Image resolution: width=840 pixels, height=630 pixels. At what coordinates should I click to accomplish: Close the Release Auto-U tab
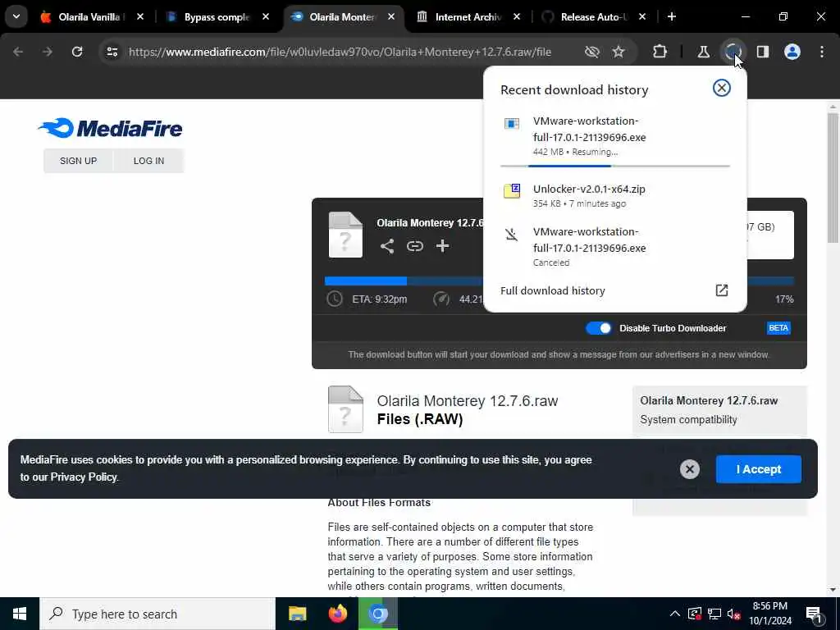[x=642, y=17]
